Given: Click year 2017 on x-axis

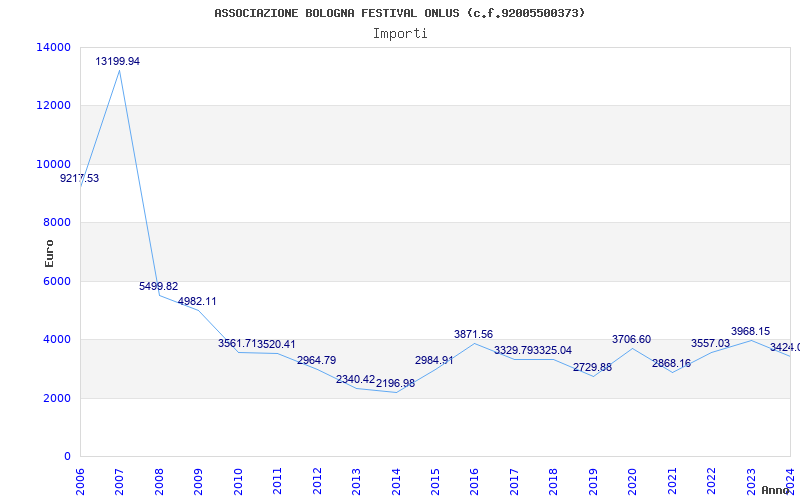Looking at the screenshot, I should 514,481.
